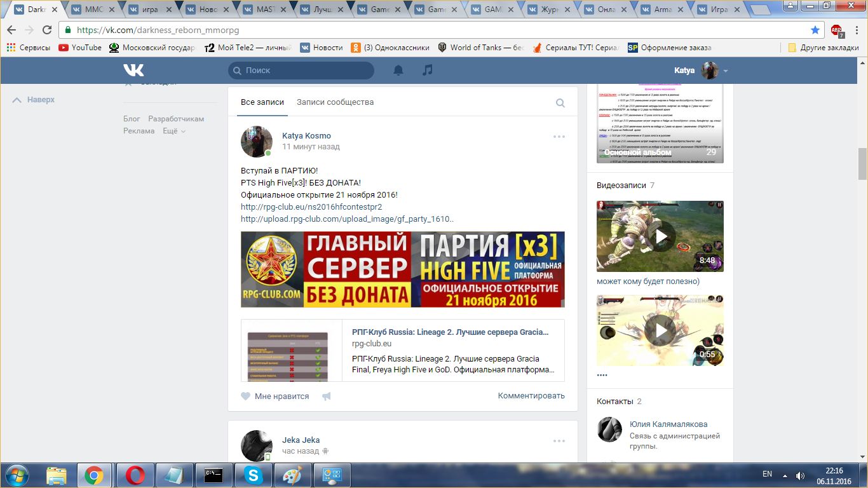868x488 pixels.
Task: Expand the Ещё footer menu
Action: (x=173, y=131)
